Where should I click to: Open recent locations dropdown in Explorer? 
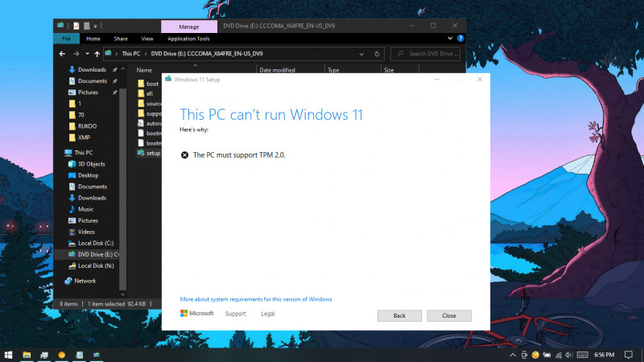pyautogui.click(x=87, y=54)
